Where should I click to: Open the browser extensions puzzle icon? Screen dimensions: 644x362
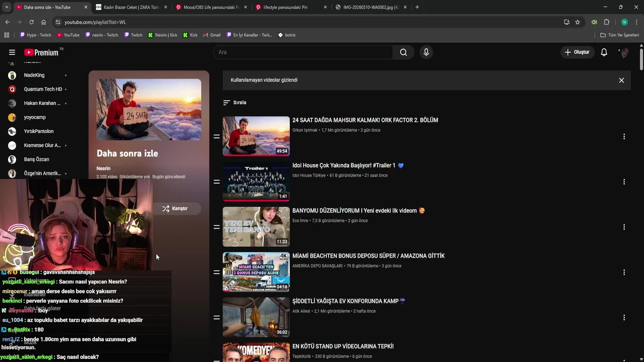pos(606,22)
